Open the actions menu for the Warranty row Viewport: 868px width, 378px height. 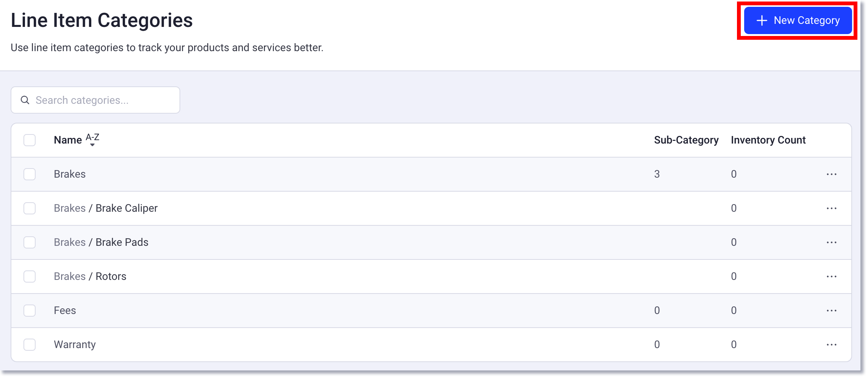(832, 344)
